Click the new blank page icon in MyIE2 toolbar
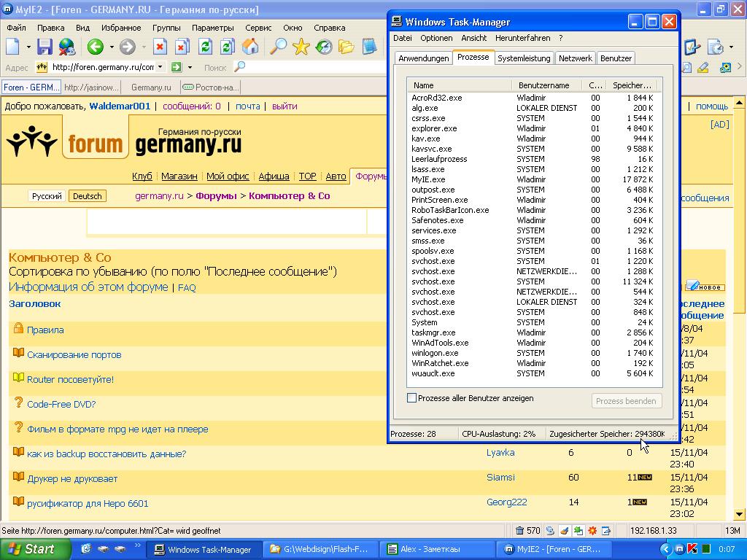The height and width of the screenshot is (560, 747). [13, 47]
